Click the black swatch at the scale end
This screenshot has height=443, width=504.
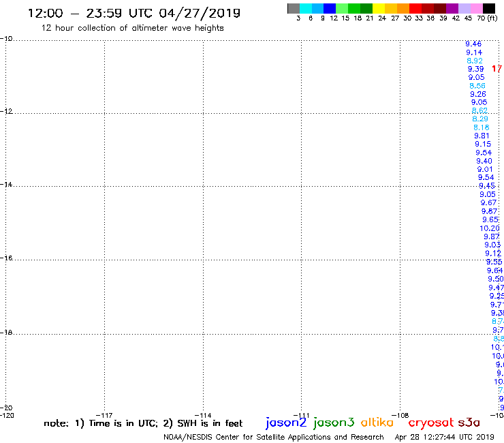(x=489, y=8)
